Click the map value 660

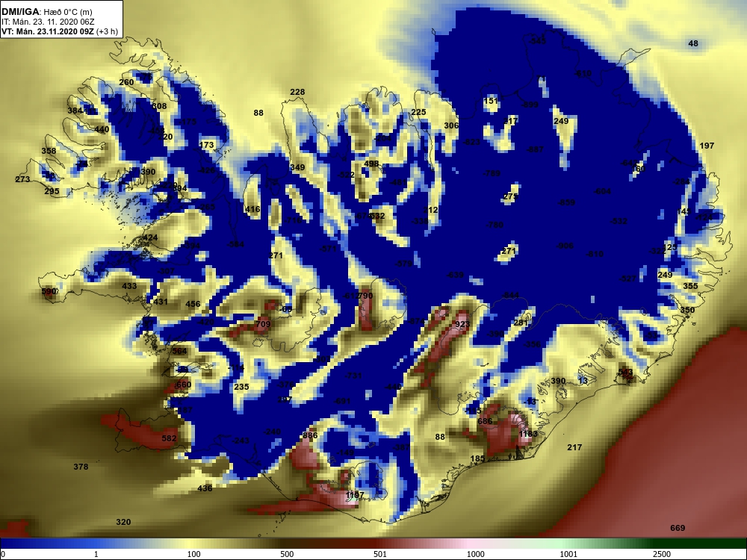click(x=184, y=385)
